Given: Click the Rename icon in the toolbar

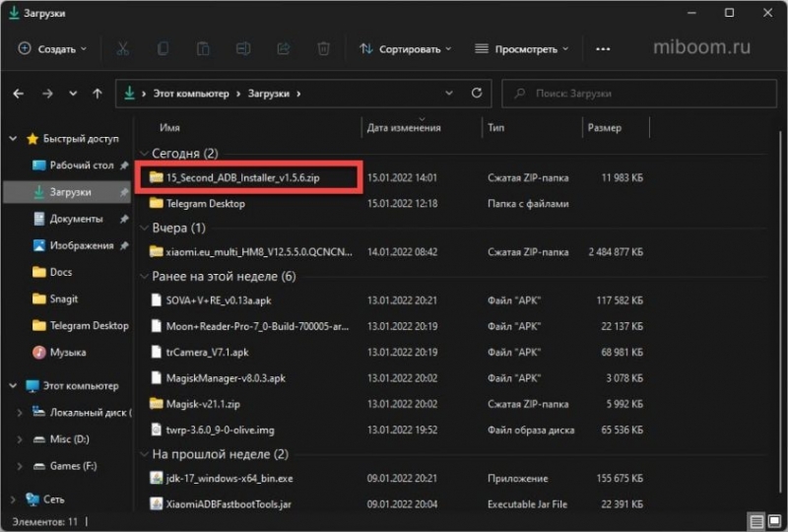Looking at the screenshot, I should tap(243, 49).
